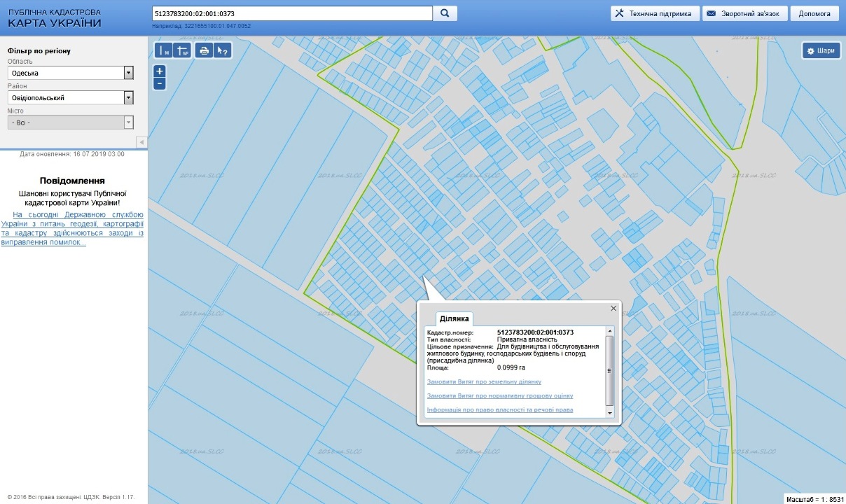This screenshot has height=504, width=846.
Task: Select the area measurement tool
Action: coord(182,50)
